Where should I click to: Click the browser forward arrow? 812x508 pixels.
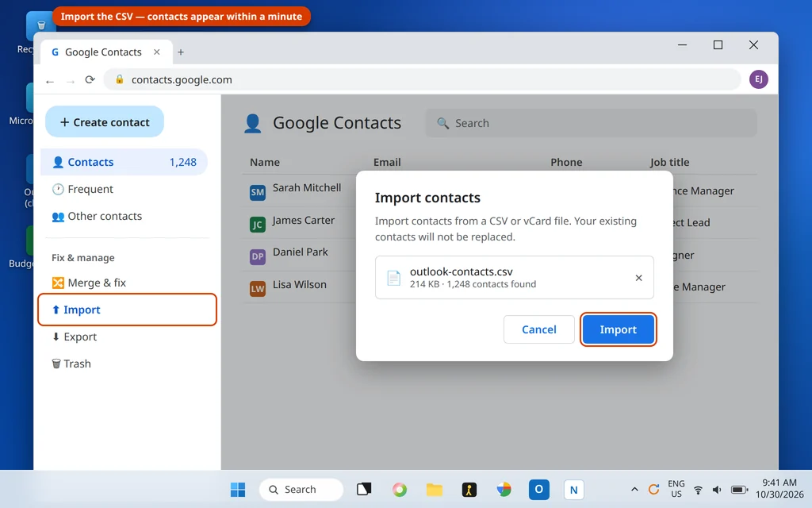71,81
